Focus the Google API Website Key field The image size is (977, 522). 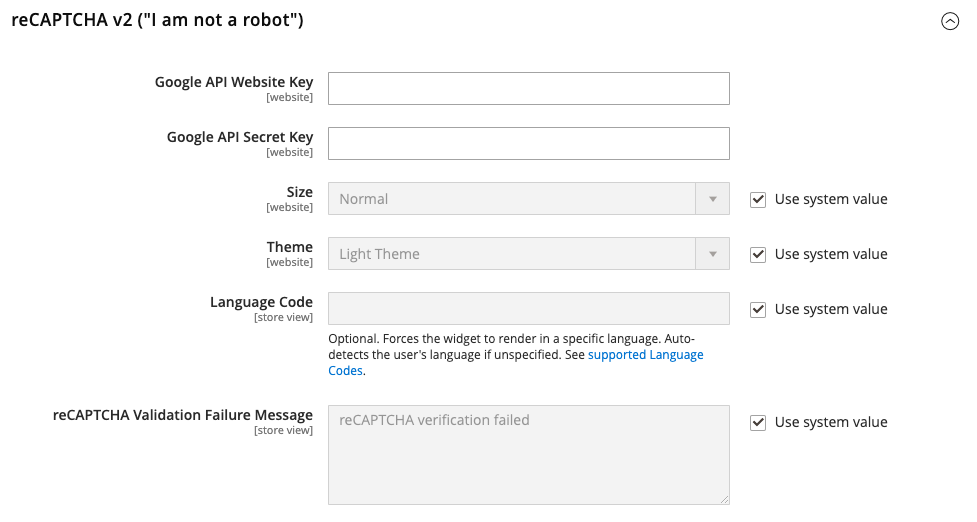coord(528,88)
